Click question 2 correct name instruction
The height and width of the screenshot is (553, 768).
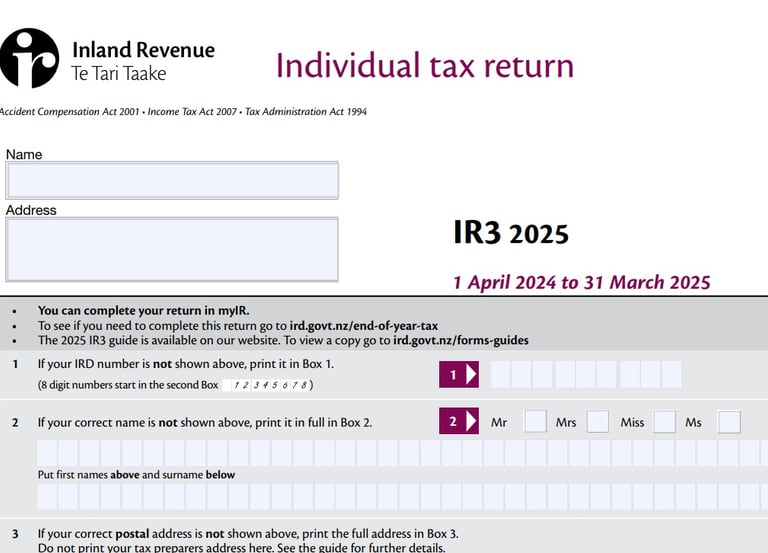[x=205, y=422]
